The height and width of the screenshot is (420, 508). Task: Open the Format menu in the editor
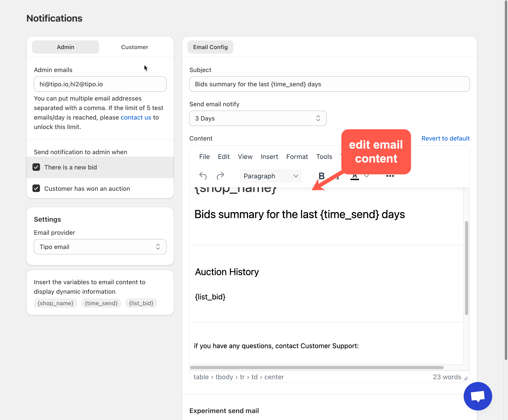click(297, 157)
